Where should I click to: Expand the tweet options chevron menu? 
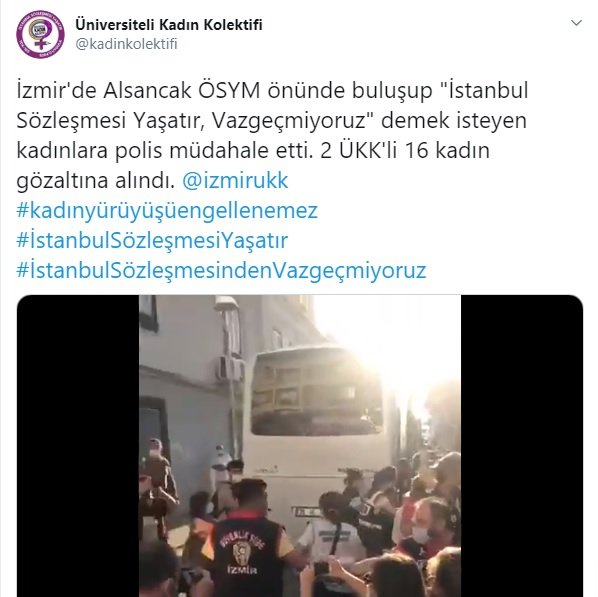[x=576, y=23]
